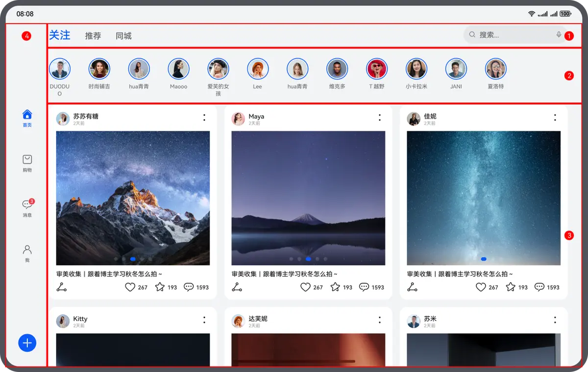
Task: Open comments on Maya's post
Action: point(364,287)
